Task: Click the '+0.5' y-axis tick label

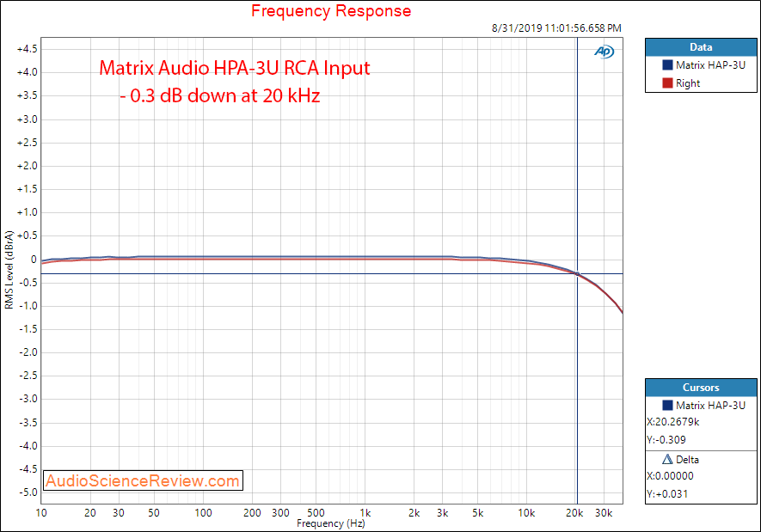Action: click(28, 235)
